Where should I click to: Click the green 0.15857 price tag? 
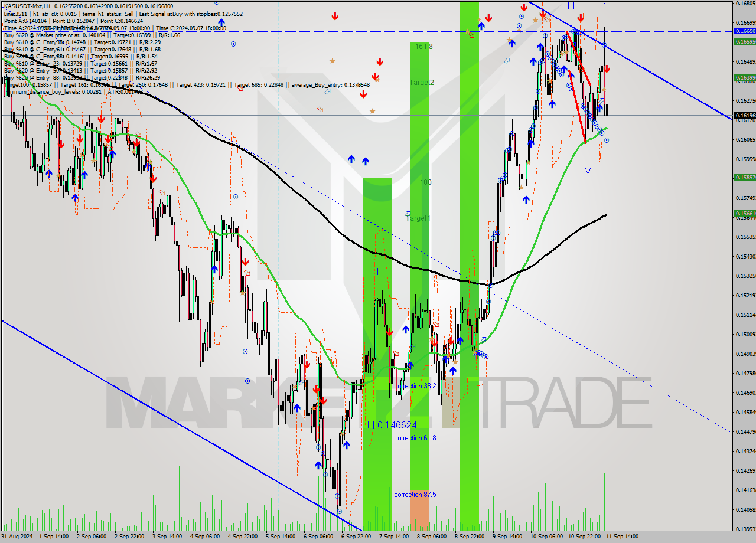coord(744,177)
